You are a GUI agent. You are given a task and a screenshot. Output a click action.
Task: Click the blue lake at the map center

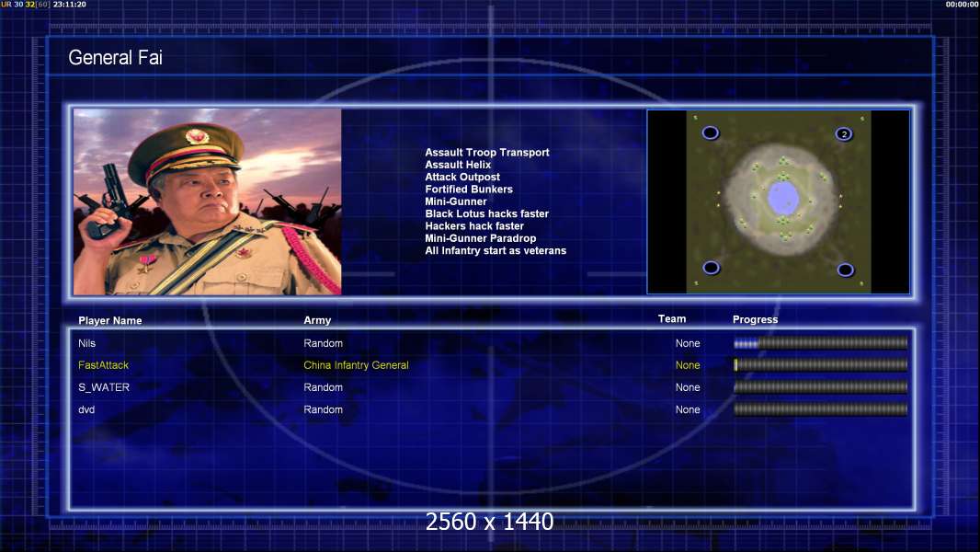click(782, 198)
